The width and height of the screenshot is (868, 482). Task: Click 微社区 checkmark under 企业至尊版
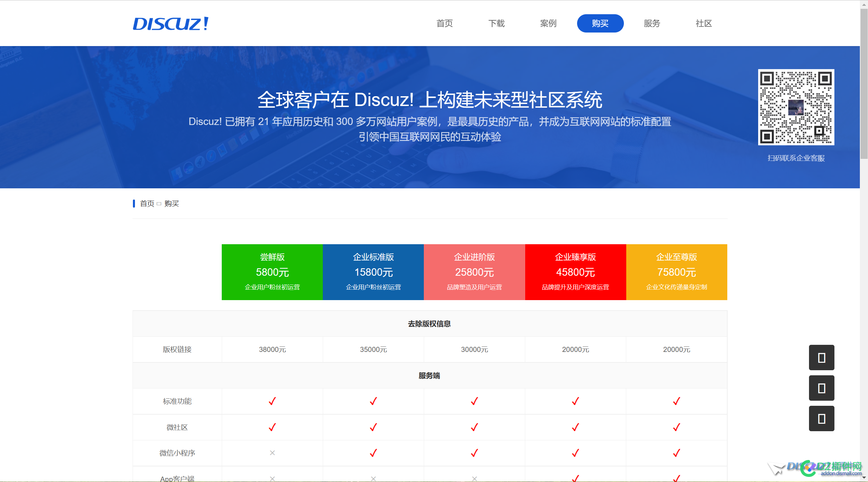[x=676, y=427]
